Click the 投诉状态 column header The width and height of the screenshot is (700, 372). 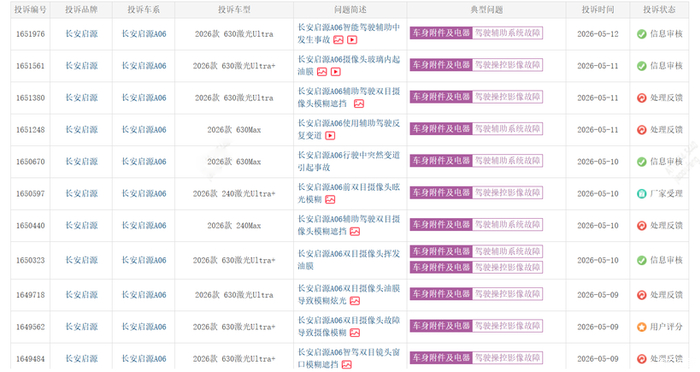(x=659, y=10)
